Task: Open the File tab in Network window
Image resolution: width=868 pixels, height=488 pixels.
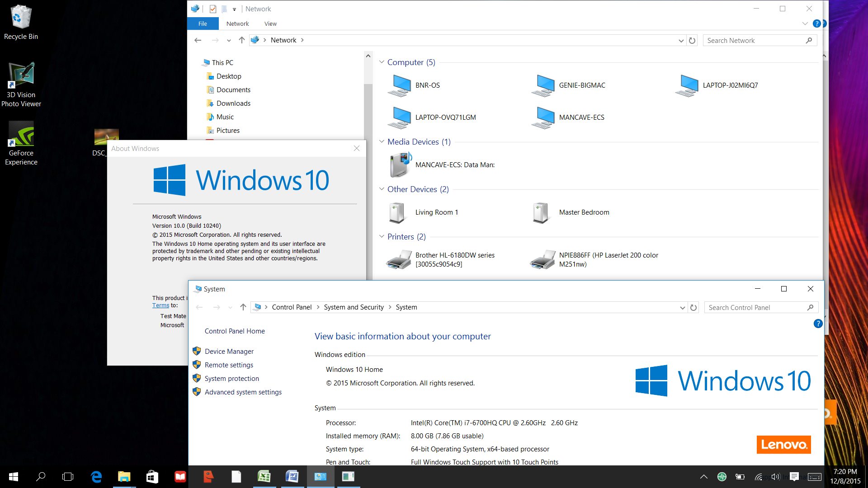Action: click(x=203, y=23)
